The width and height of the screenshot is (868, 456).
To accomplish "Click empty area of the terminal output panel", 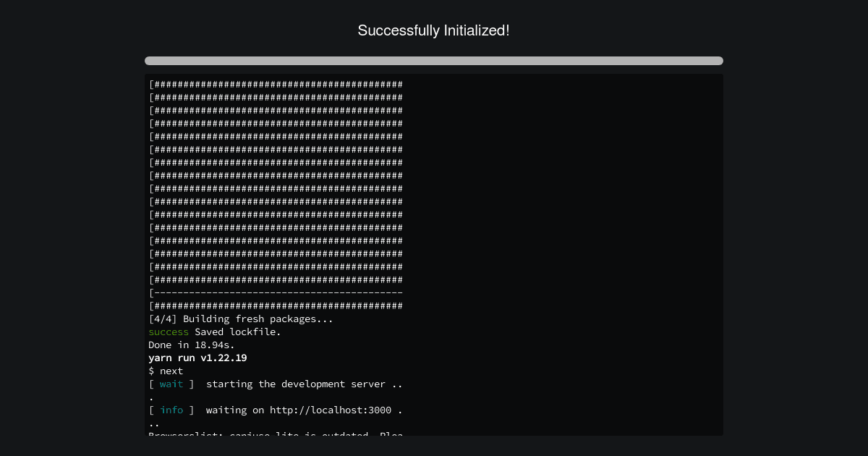I will (564, 253).
